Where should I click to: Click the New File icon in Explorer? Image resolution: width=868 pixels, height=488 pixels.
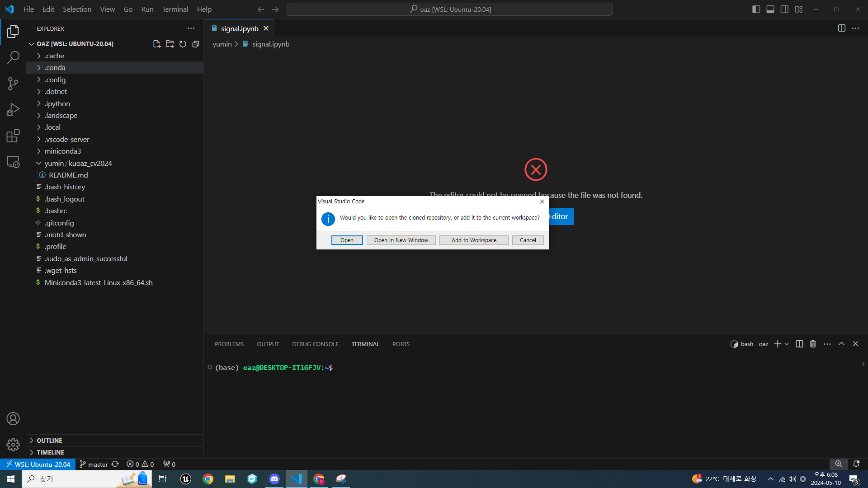pos(156,44)
